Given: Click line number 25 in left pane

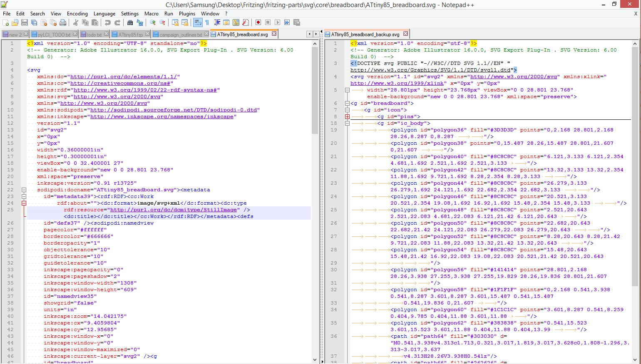Looking at the screenshot, I should click(x=10, y=210).
